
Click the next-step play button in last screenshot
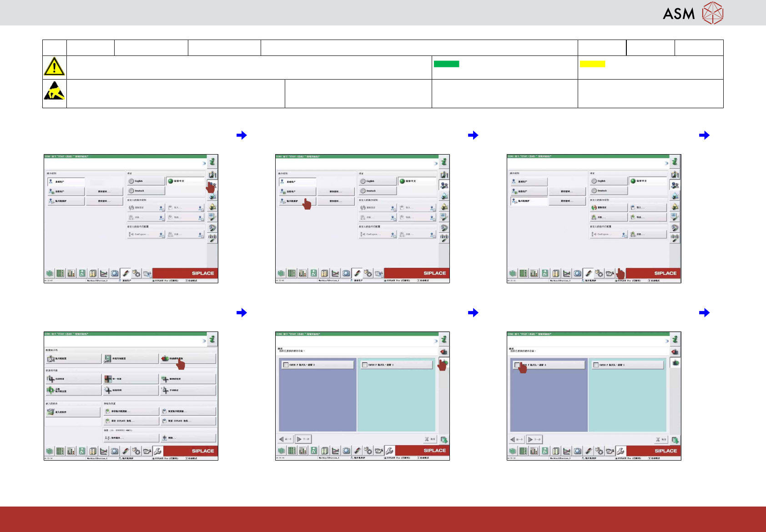(x=534, y=440)
